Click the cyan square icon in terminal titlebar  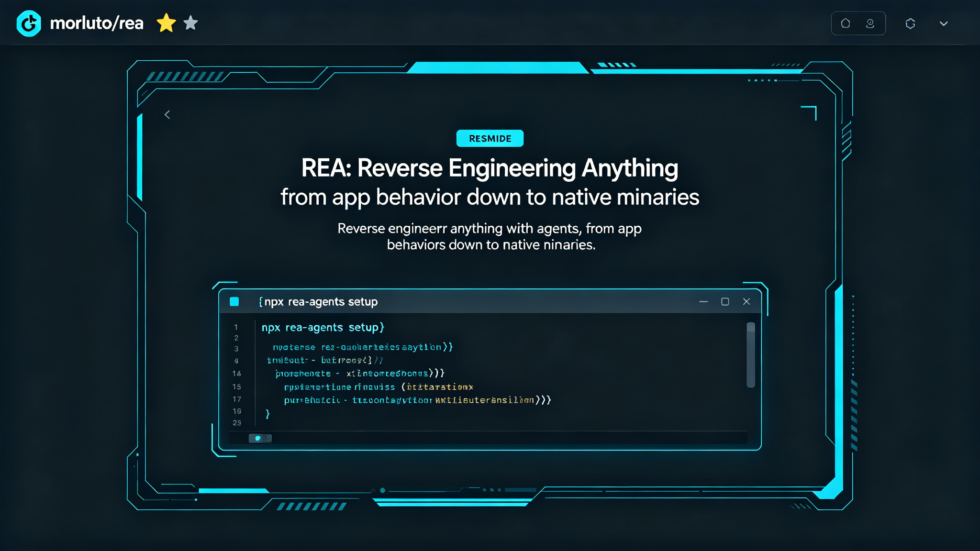(x=234, y=301)
